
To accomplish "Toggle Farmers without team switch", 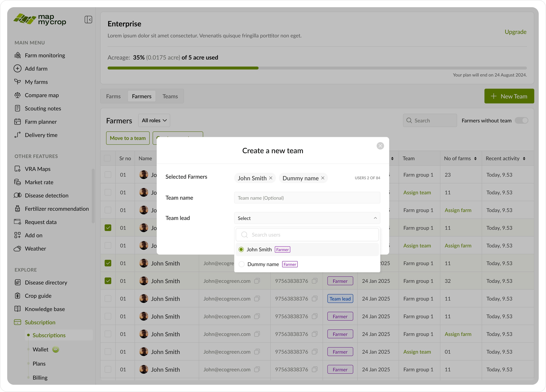I will pyautogui.click(x=521, y=121).
